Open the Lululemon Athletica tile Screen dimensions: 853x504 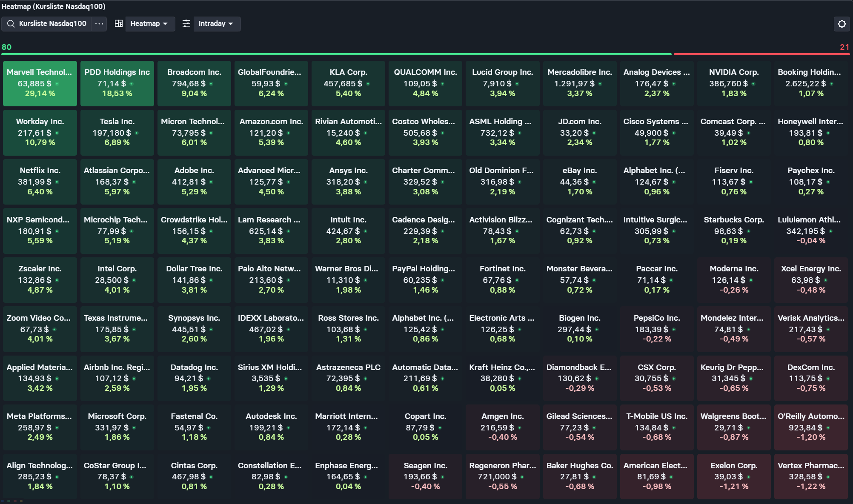point(811,231)
